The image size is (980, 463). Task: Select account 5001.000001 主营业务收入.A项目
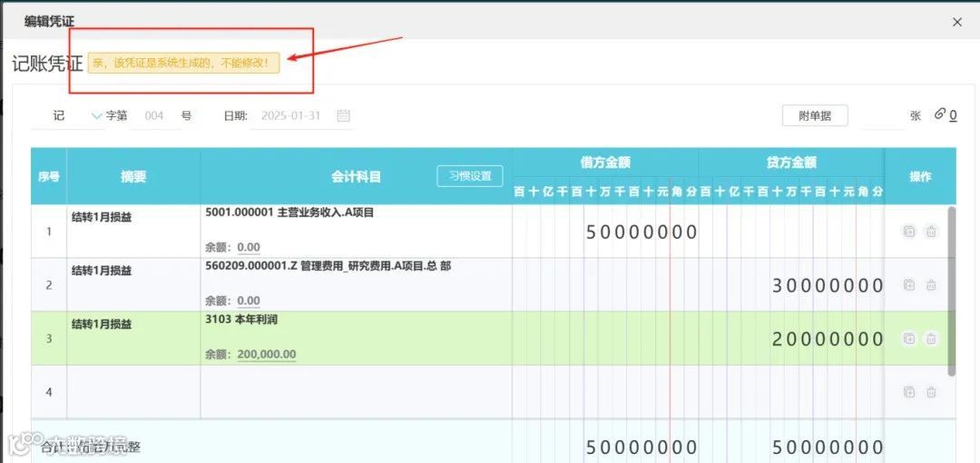[289, 212]
